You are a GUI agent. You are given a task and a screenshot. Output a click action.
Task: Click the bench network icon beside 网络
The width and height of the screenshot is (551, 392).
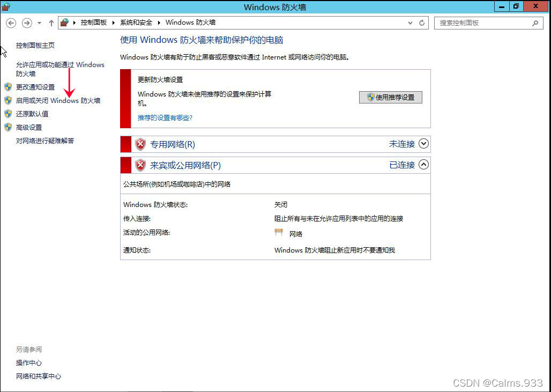[279, 232]
